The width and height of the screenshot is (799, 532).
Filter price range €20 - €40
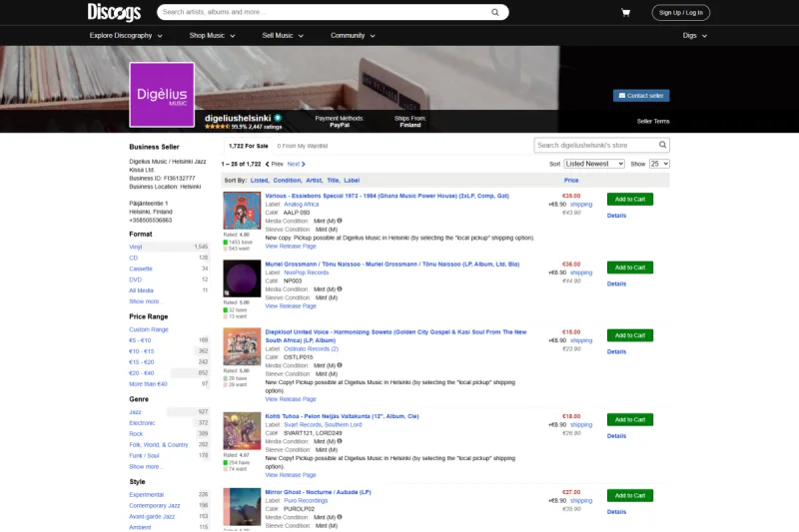[x=142, y=373]
